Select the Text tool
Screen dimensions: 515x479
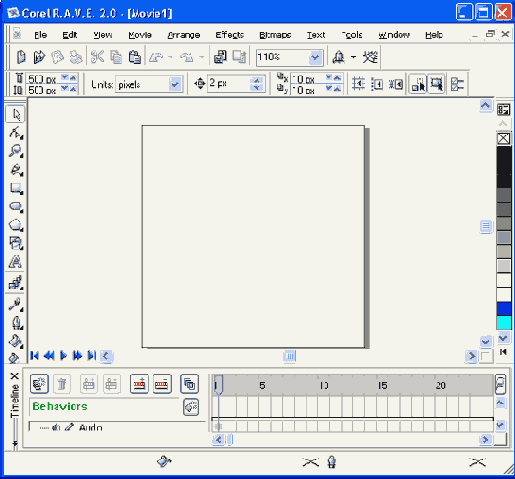tap(15, 262)
